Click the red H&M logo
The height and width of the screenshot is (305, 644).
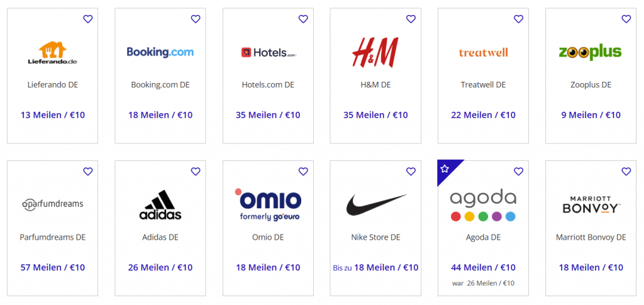pos(375,52)
